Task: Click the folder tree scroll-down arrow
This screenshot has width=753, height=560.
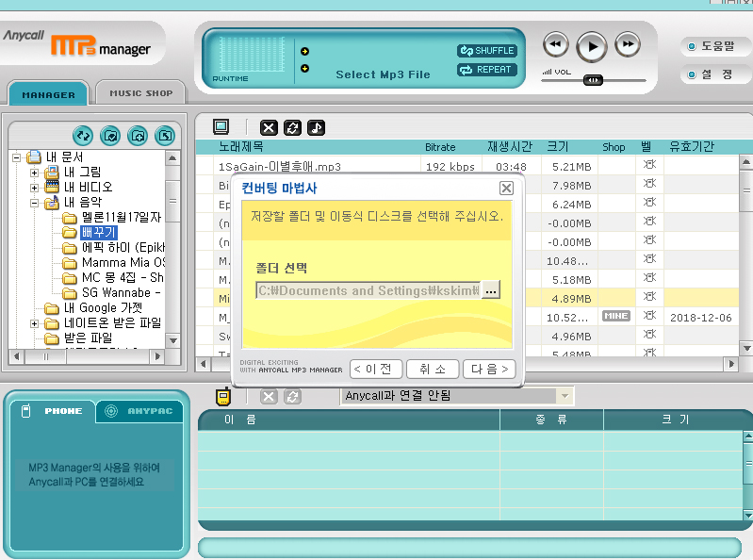Action: tap(172, 340)
